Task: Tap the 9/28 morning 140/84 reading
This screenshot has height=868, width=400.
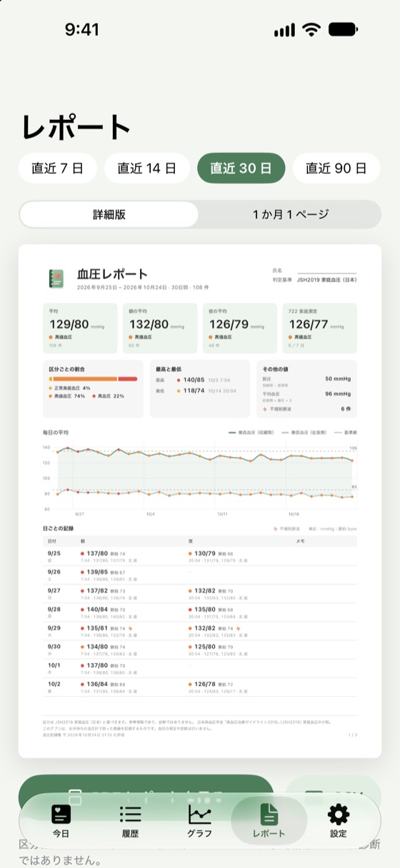Action: click(x=97, y=609)
